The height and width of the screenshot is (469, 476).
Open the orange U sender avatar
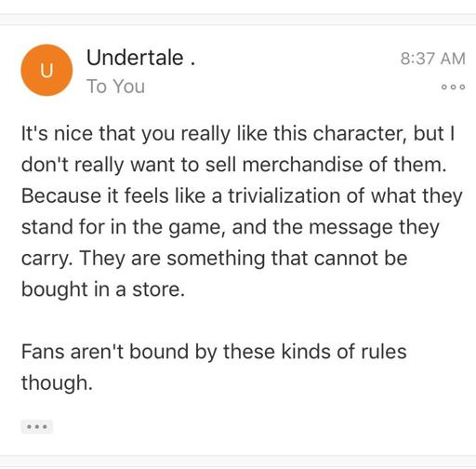[46, 70]
